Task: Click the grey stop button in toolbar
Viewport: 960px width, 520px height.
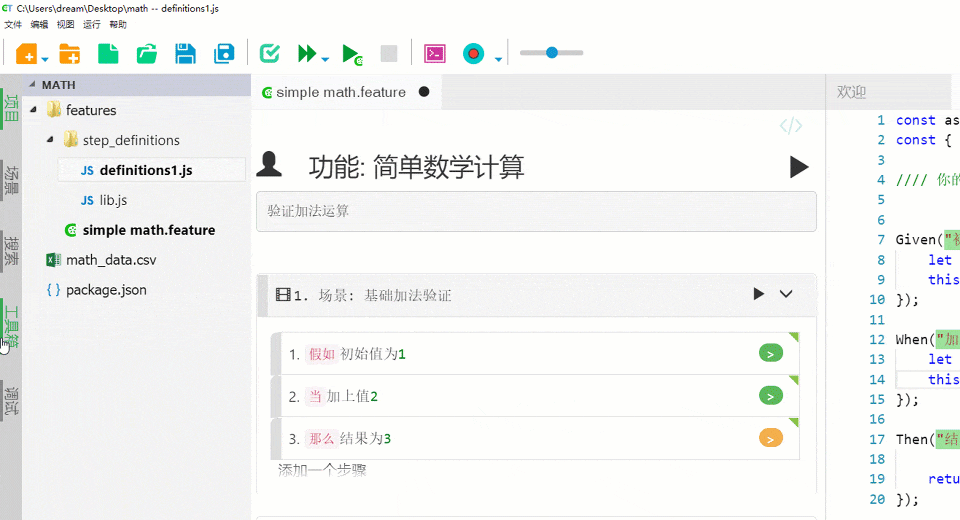Action: click(389, 54)
